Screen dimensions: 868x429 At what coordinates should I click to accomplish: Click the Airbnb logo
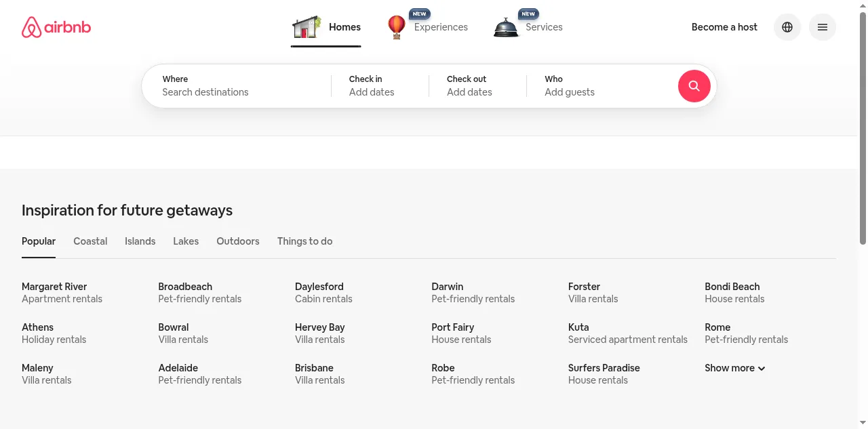[56, 27]
